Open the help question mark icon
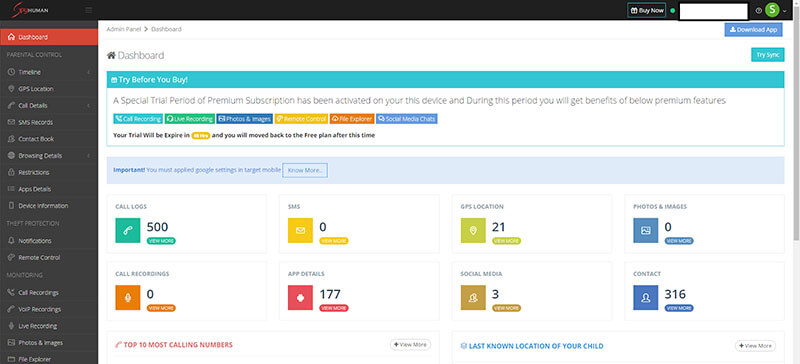800x364 pixels. [759, 10]
